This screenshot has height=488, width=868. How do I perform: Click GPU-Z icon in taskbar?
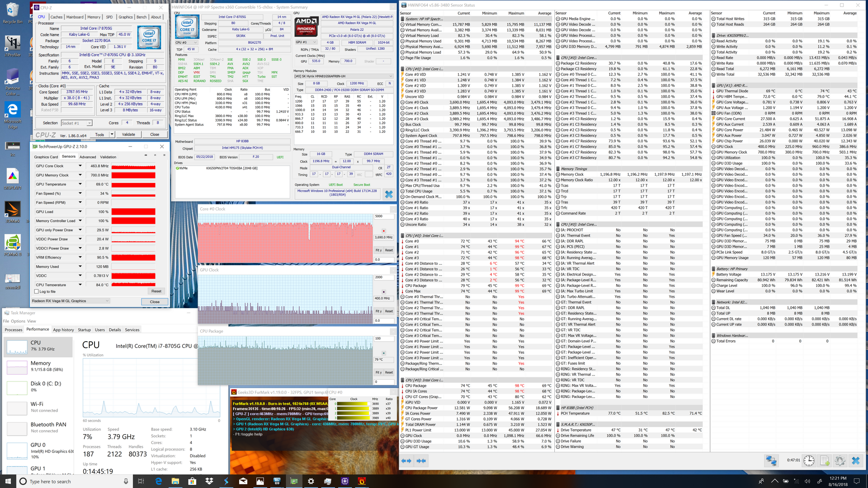pos(294,481)
